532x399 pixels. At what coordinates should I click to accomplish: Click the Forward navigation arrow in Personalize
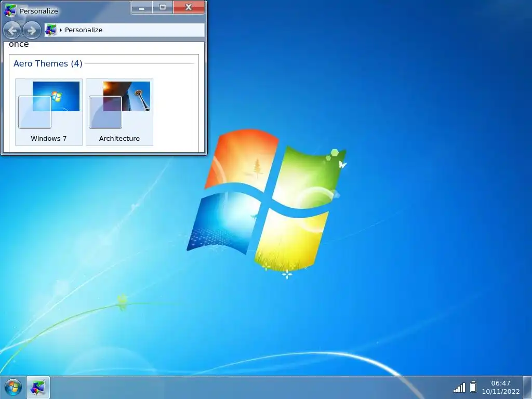tap(32, 31)
